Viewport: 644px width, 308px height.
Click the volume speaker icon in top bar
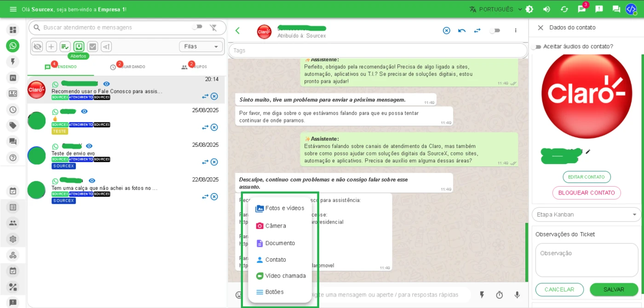coord(546,9)
